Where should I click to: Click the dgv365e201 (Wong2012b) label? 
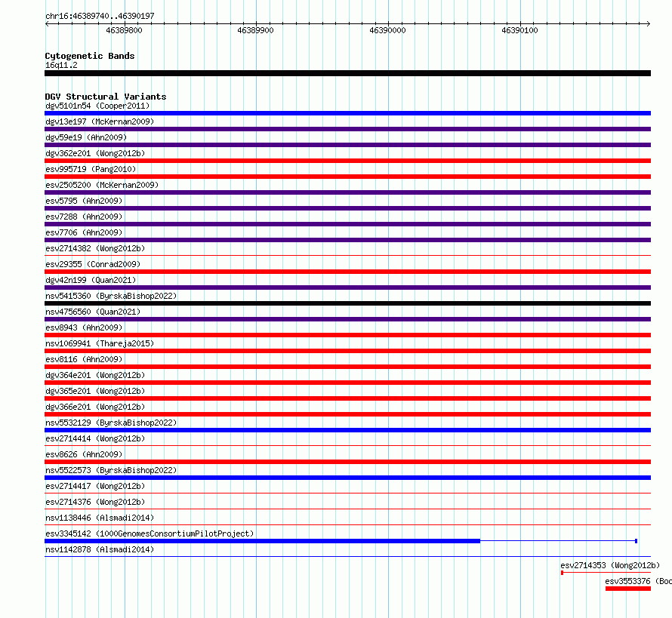tap(95, 391)
